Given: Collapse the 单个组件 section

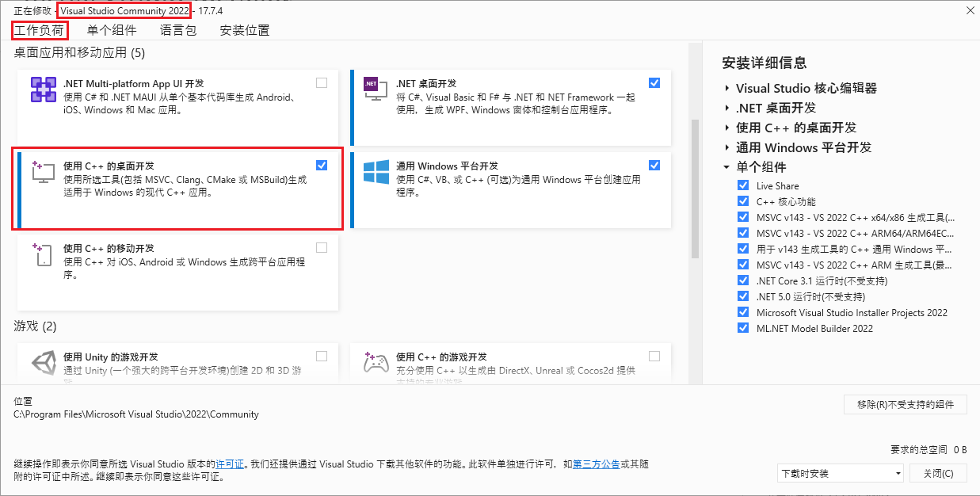Looking at the screenshot, I should pos(727,167).
